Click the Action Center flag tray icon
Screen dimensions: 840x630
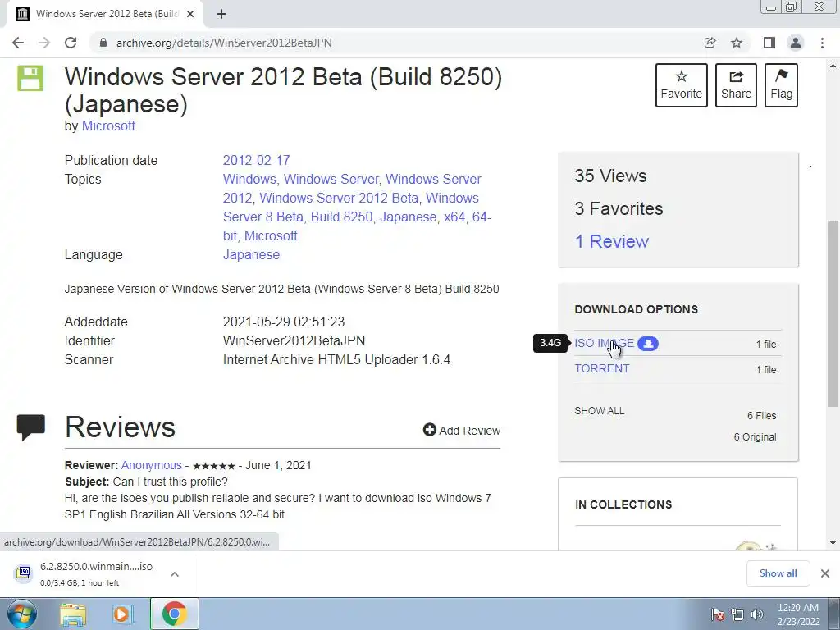(718, 614)
